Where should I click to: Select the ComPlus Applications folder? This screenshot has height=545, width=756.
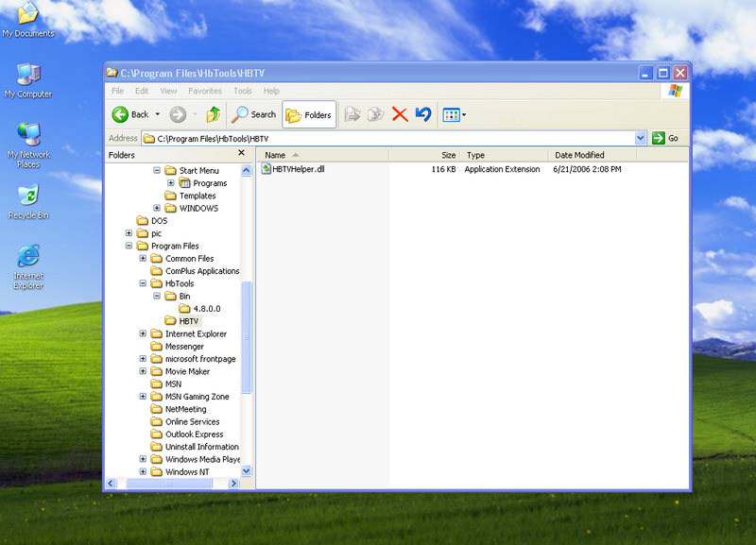point(202,271)
